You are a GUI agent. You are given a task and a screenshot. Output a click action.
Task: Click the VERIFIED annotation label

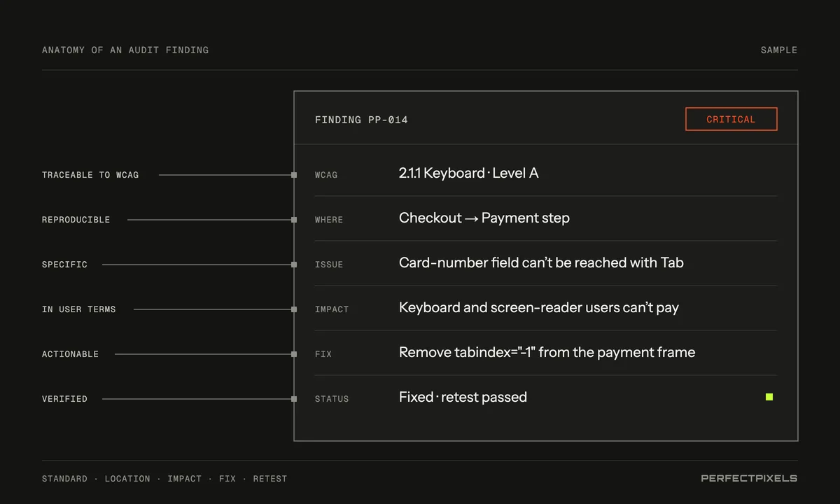pos(64,399)
